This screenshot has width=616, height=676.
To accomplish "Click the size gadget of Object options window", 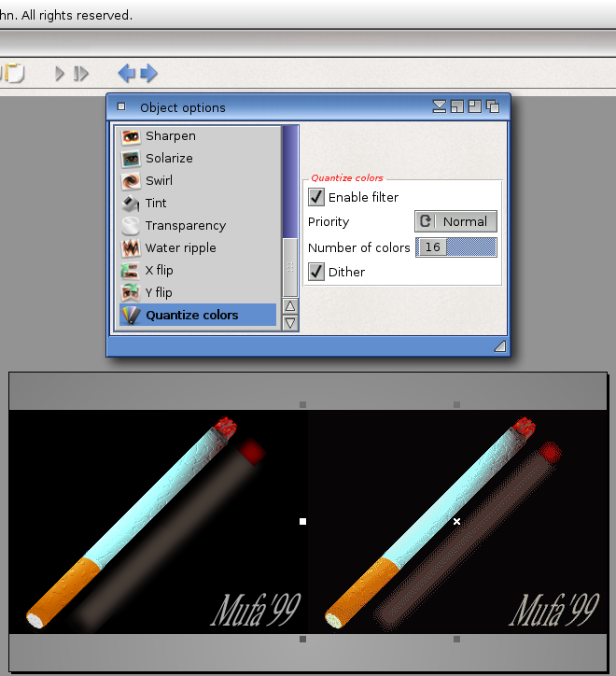I will coord(500,346).
